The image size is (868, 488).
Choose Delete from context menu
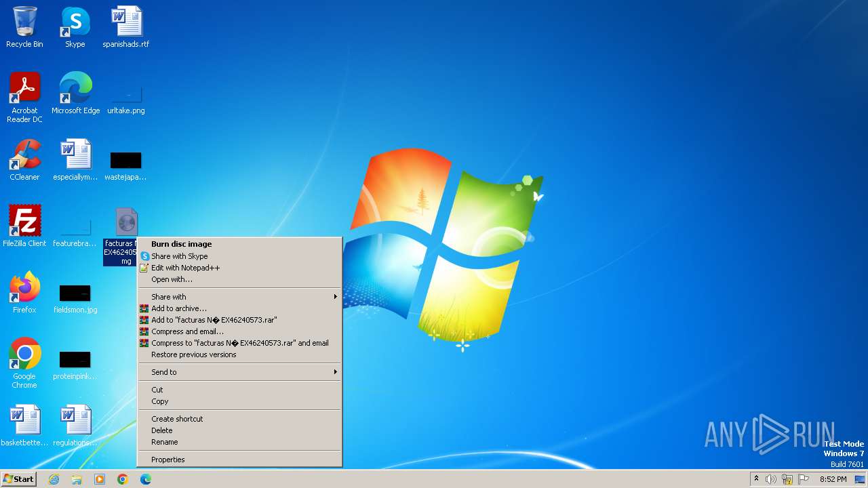pyautogui.click(x=239, y=430)
